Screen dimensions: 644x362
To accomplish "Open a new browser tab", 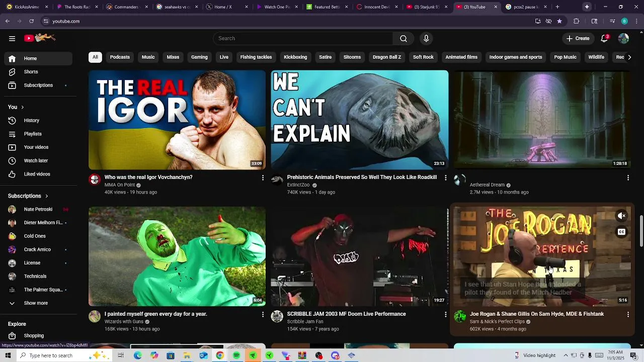I will pos(557,7).
